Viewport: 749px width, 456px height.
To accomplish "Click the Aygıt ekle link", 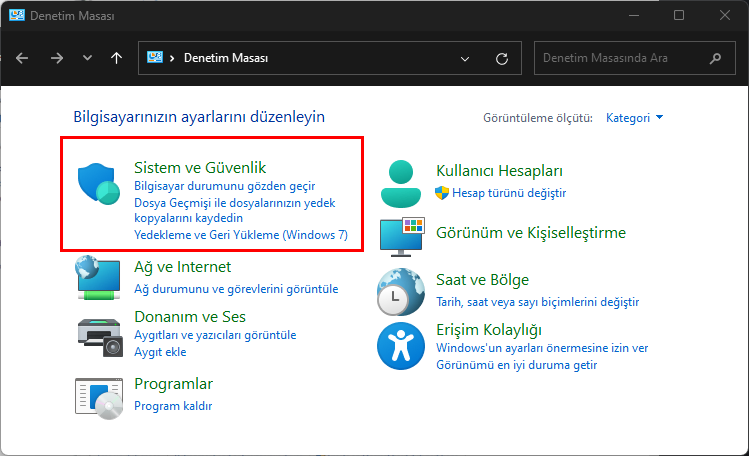I will (x=160, y=352).
